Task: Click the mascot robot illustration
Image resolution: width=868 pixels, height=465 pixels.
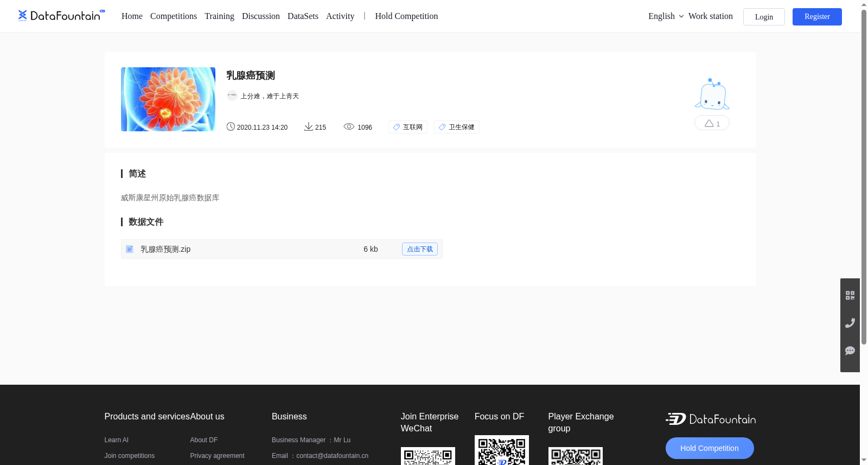Action: (x=712, y=94)
